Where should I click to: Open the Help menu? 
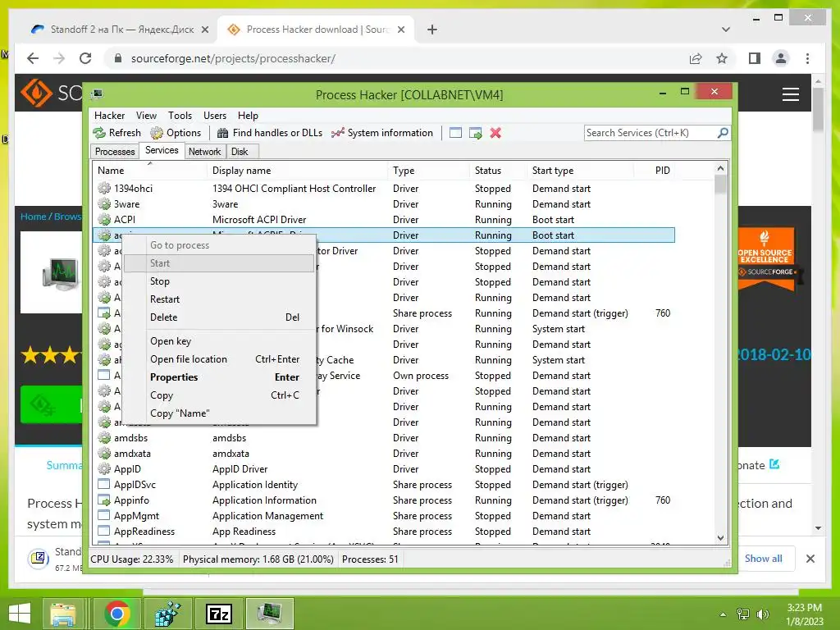click(x=248, y=115)
